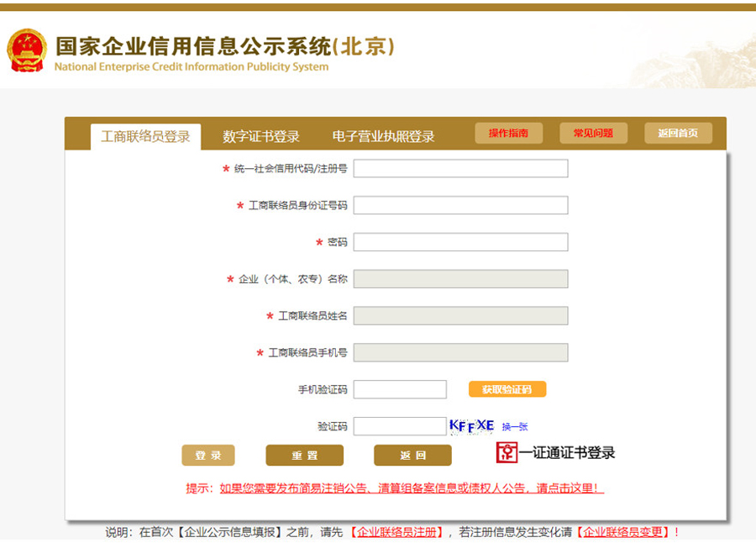Click the 企业（个体、农专）名称 field

(460, 279)
